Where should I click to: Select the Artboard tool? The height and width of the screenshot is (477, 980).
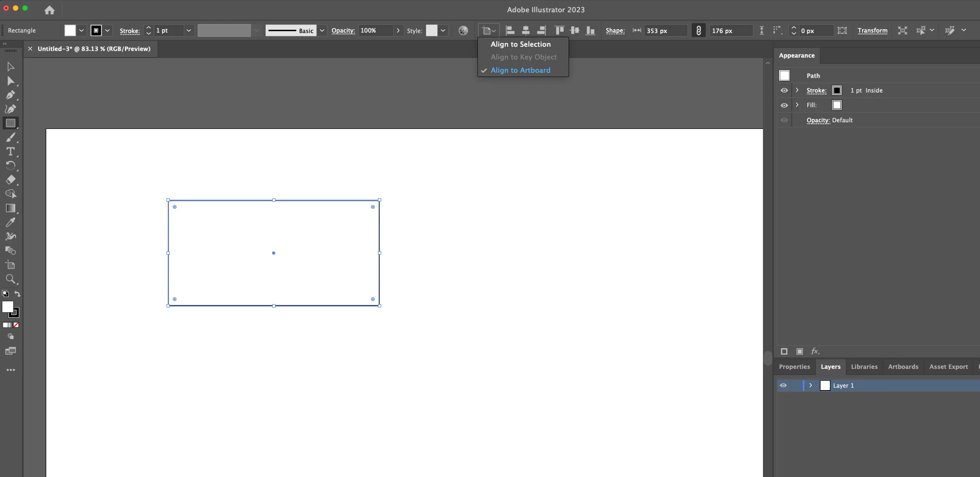(x=10, y=265)
